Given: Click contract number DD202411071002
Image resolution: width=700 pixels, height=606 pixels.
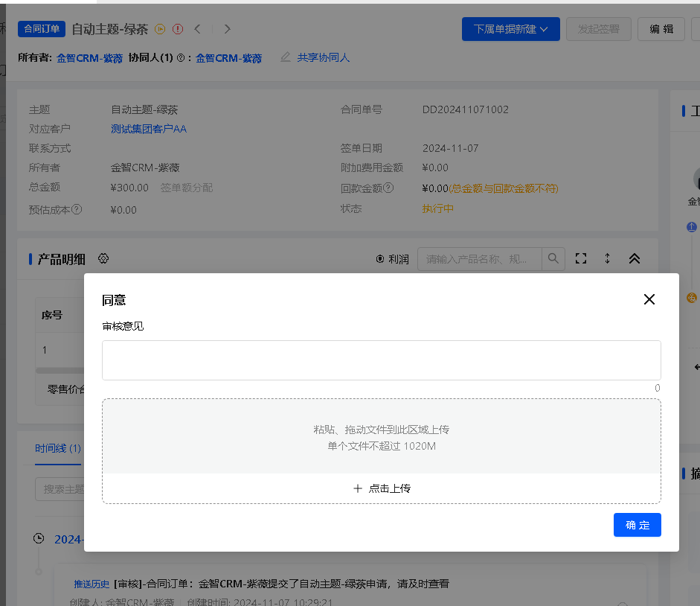Looking at the screenshot, I should (465, 109).
